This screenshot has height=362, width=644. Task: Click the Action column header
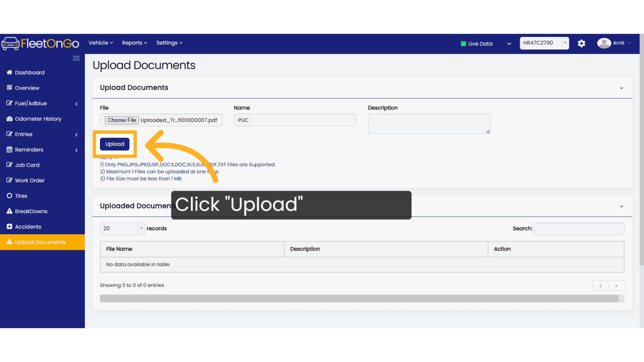(556, 249)
